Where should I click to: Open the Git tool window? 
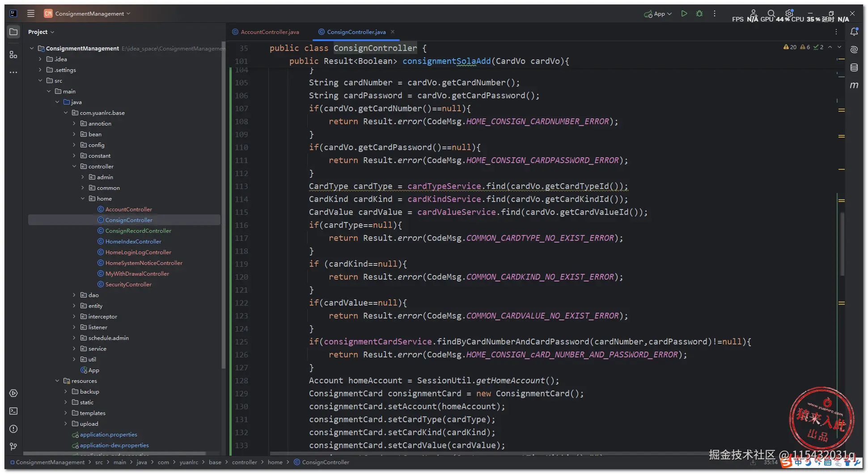(x=13, y=446)
